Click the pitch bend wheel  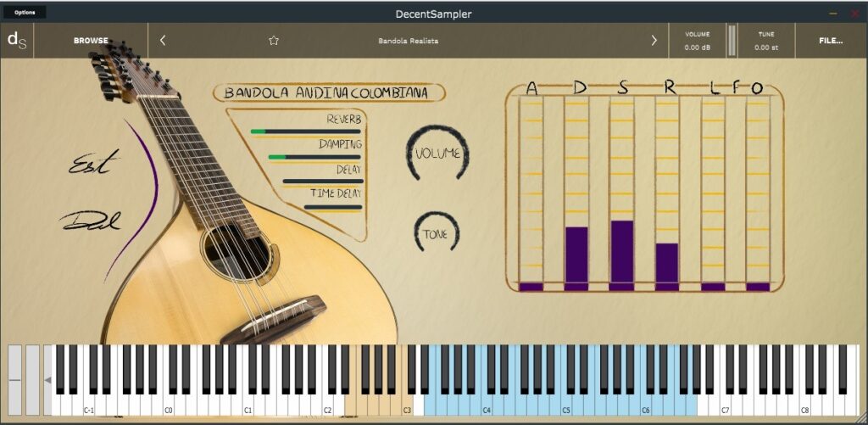(15, 380)
